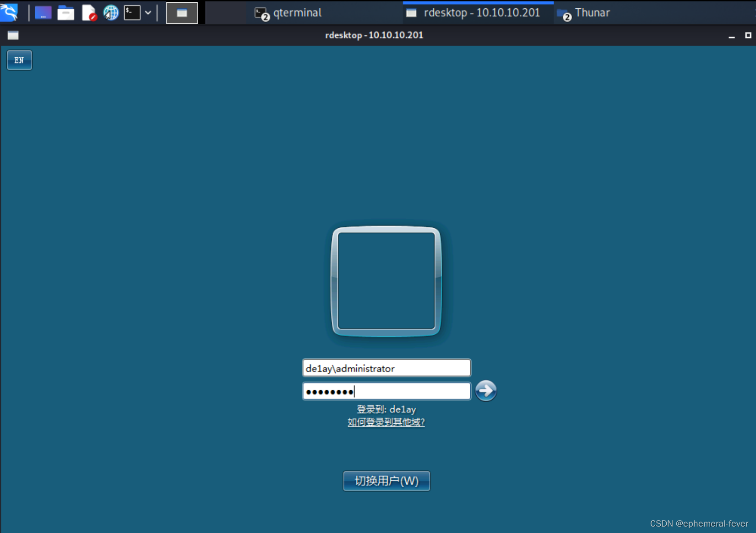Click the user account picture tile
The width and height of the screenshot is (756, 533).
pos(386,281)
